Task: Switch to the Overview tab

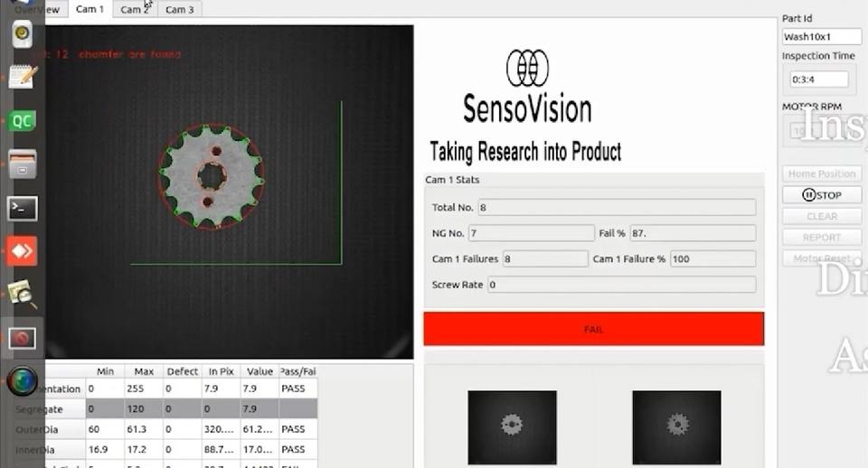Action: [x=36, y=9]
